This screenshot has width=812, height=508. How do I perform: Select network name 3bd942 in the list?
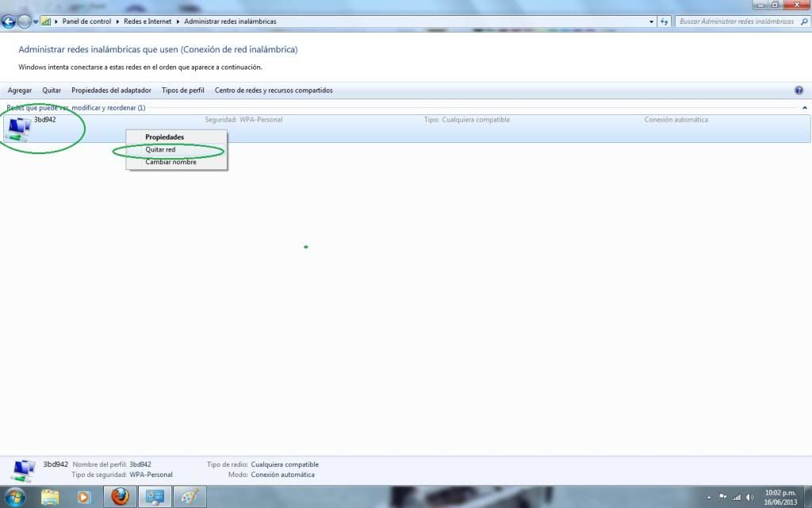pyautogui.click(x=45, y=120)
